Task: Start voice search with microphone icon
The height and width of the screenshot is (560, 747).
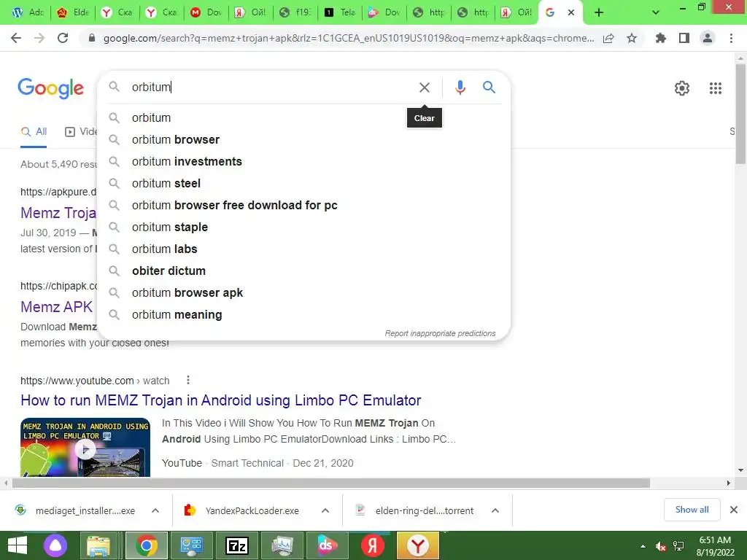Action: coord(460,87)
